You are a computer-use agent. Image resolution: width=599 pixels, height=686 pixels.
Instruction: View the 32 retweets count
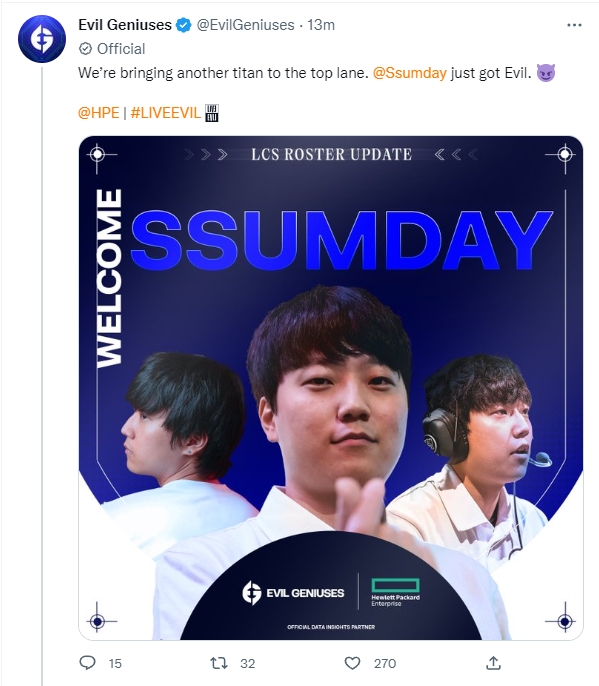click(248, 664)
